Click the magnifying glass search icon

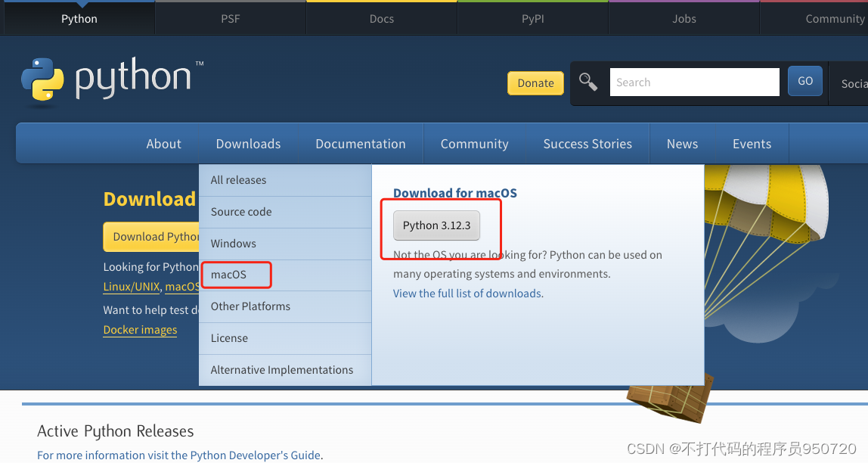pos(588,82)
